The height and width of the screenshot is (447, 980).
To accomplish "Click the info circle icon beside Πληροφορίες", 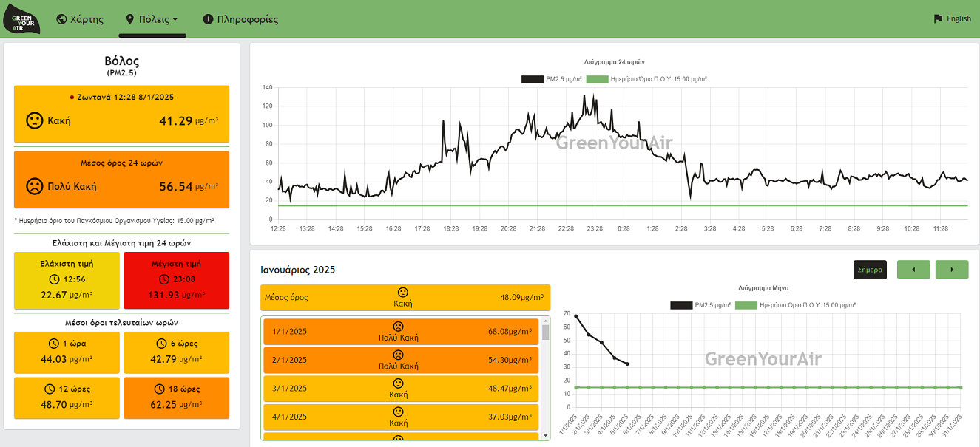I will (208, 19).
